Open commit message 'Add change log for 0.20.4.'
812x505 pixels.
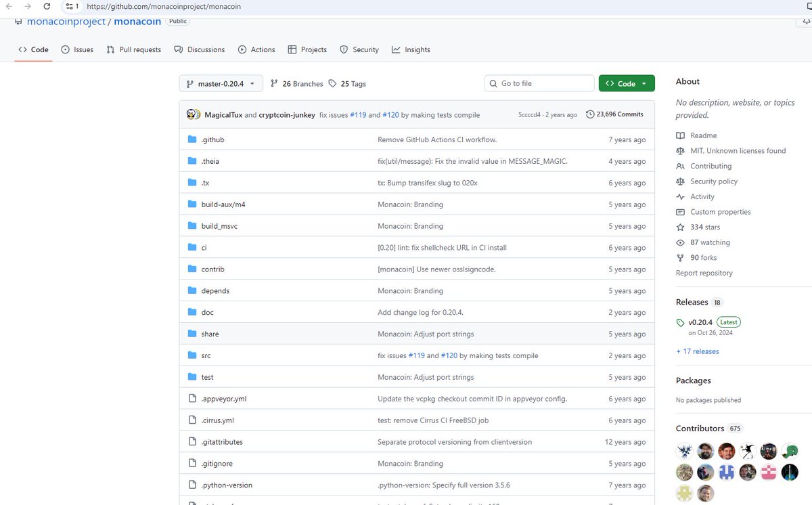[x=420, y=313]
